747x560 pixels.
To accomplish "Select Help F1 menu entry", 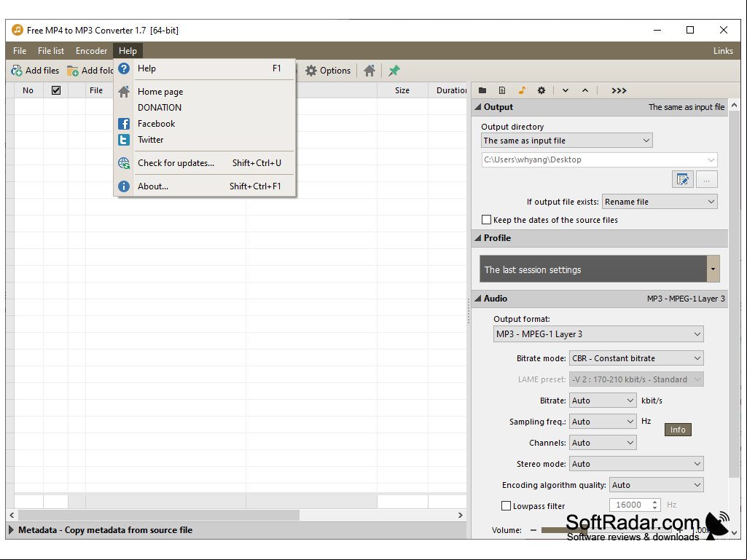I will [x=205, y=68].
